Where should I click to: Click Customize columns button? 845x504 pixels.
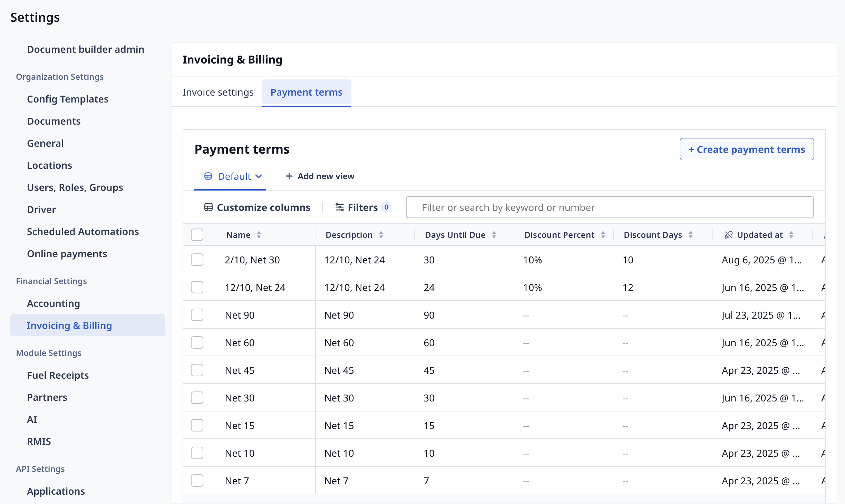point(258,207)
